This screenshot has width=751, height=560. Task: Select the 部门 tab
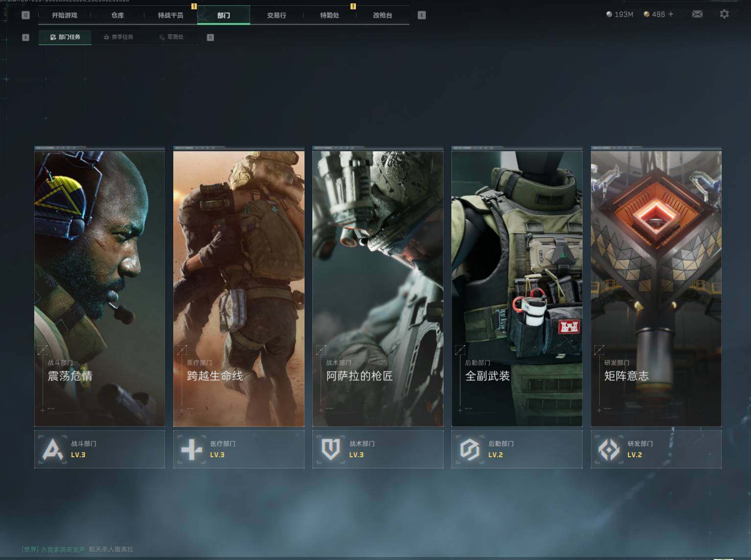224,15
